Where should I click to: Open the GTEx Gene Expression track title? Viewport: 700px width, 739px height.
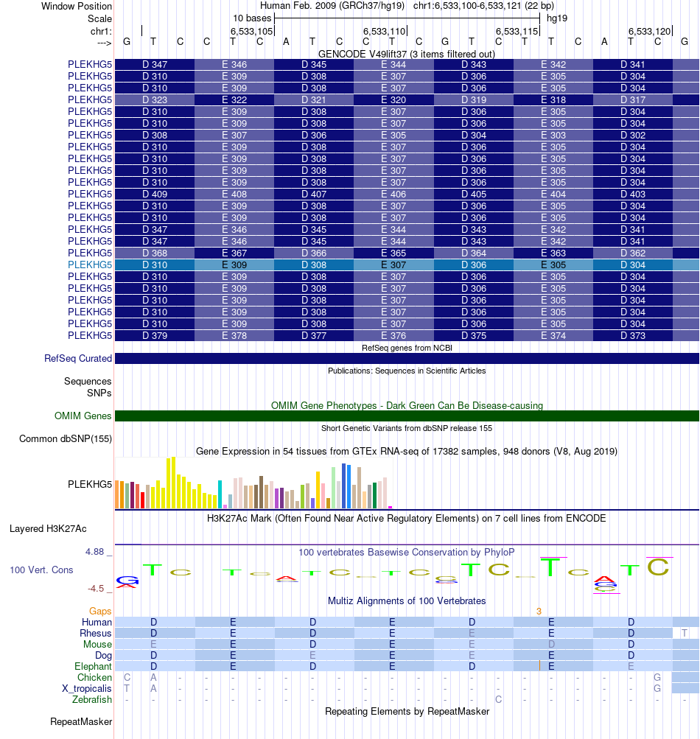tap(407, 451)
